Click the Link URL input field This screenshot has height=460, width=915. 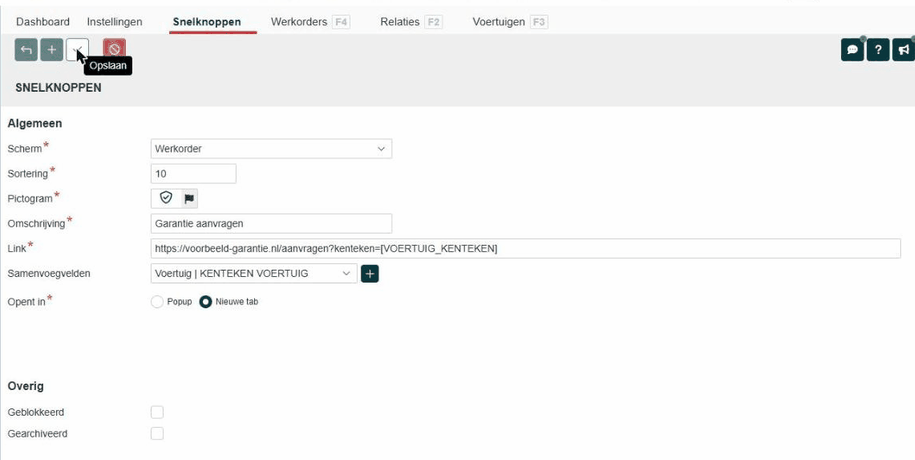[x=525, y=248]
